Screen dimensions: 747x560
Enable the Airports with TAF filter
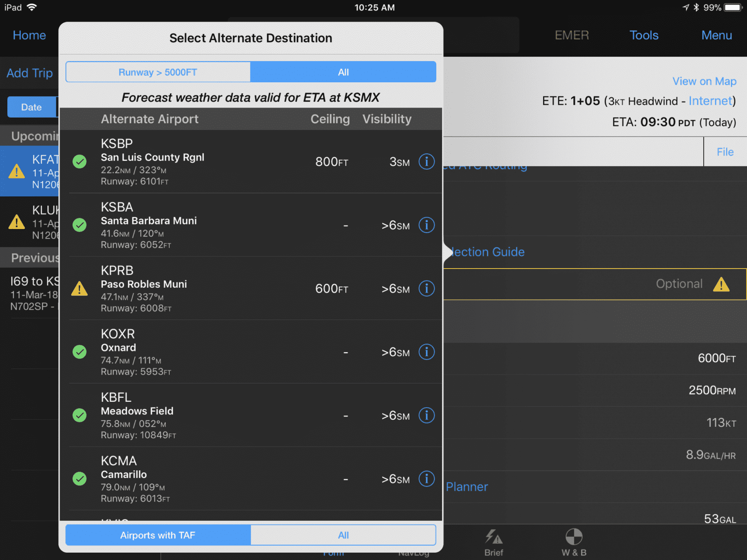click(x=158, y=535)
